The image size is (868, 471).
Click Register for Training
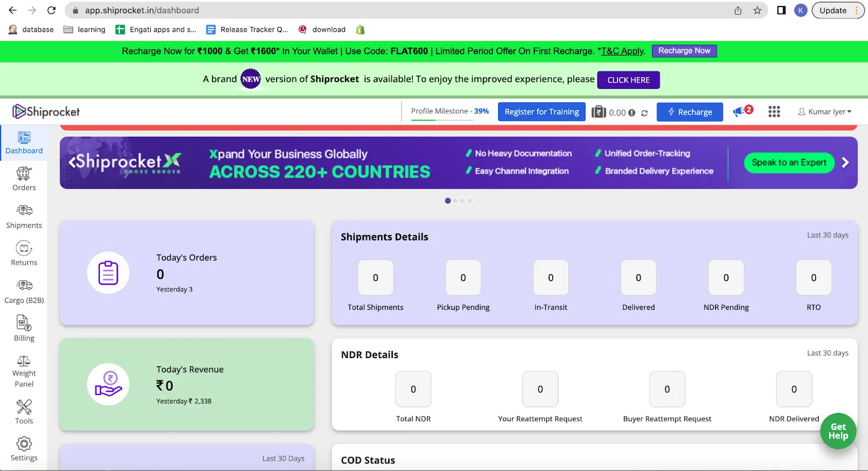[541, 112]
